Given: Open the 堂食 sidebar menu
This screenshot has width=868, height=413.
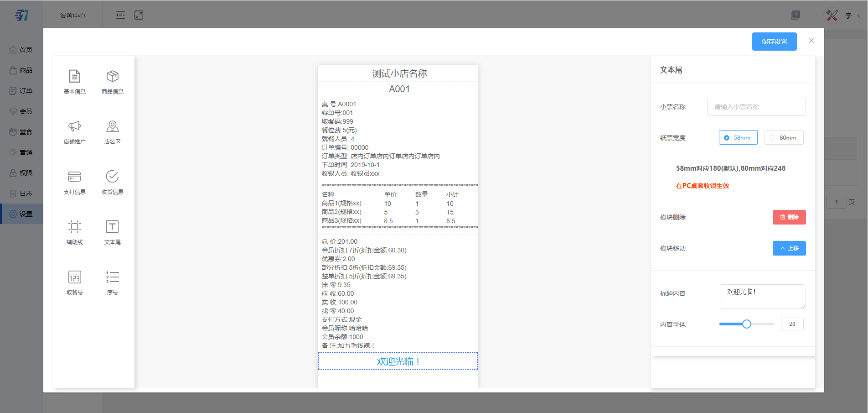Looking at the screenshot, I should (21, 132).
